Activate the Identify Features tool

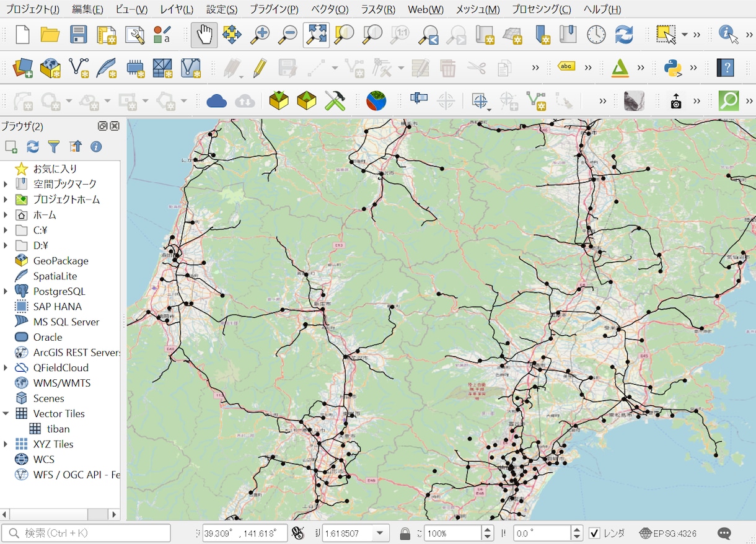pyautogui.click(x=728, y=35)
